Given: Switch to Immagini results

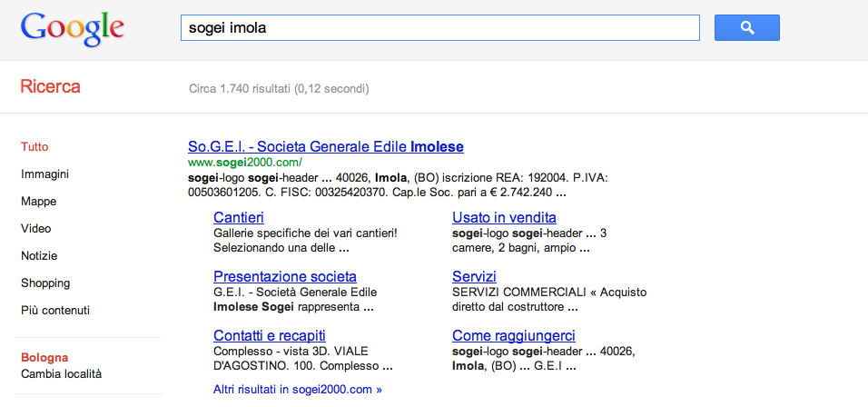Looking at the screenshot, I should click(44, 174).
